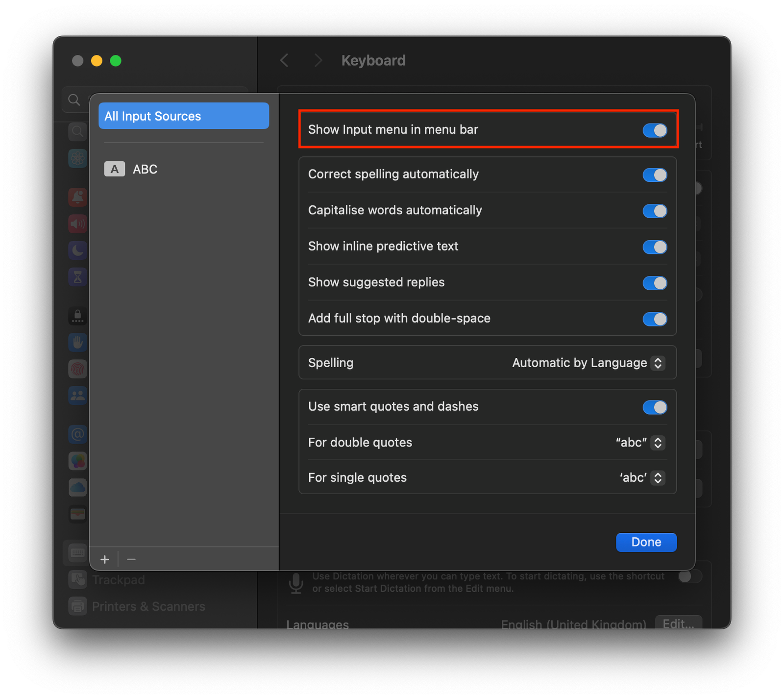Viewport: 784px width, 699px height.
Task: Open the Wallet card icon in sidebar
Action: 77,514
